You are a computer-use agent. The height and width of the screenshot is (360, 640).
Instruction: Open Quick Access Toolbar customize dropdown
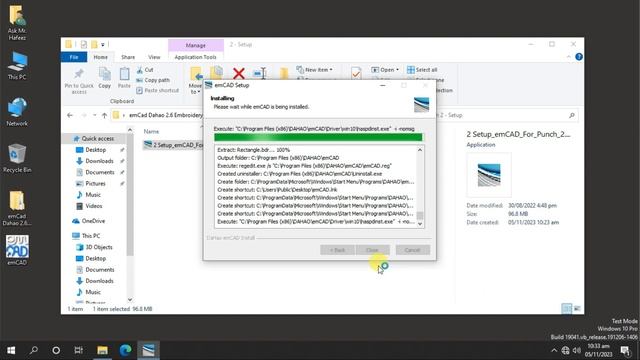click(103, 44)
